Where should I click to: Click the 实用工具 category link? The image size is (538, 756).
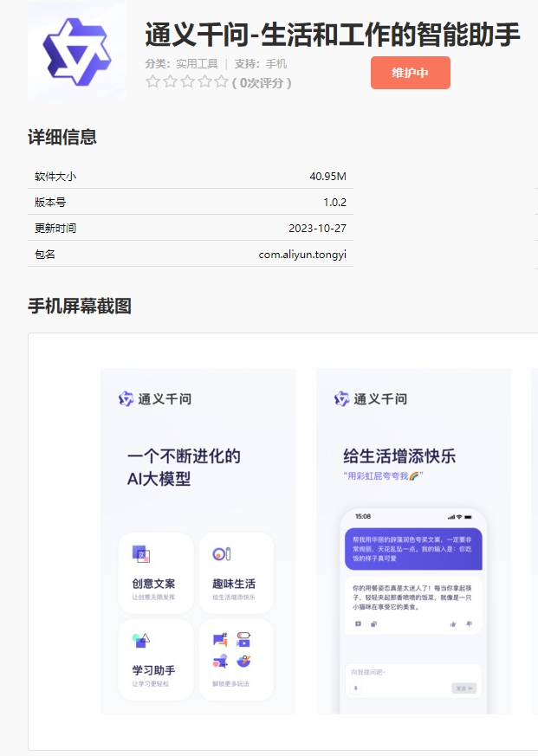(x=196, y=64)
